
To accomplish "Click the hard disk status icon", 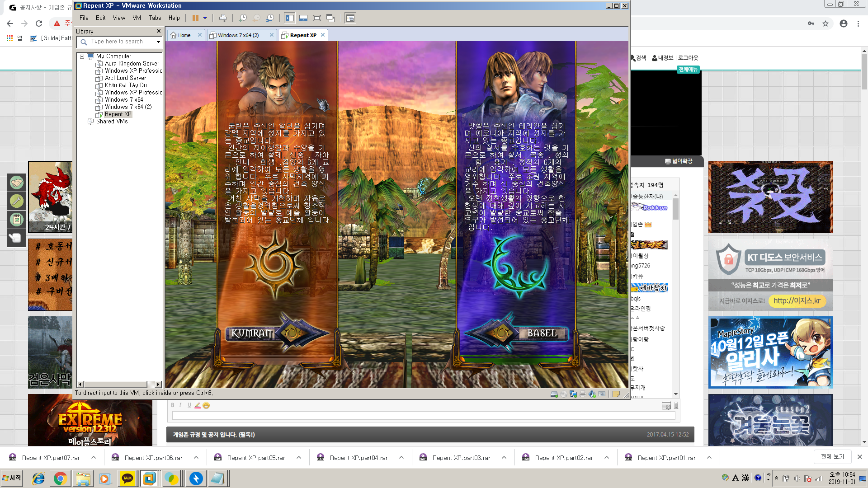I will (x=554, y=394).
